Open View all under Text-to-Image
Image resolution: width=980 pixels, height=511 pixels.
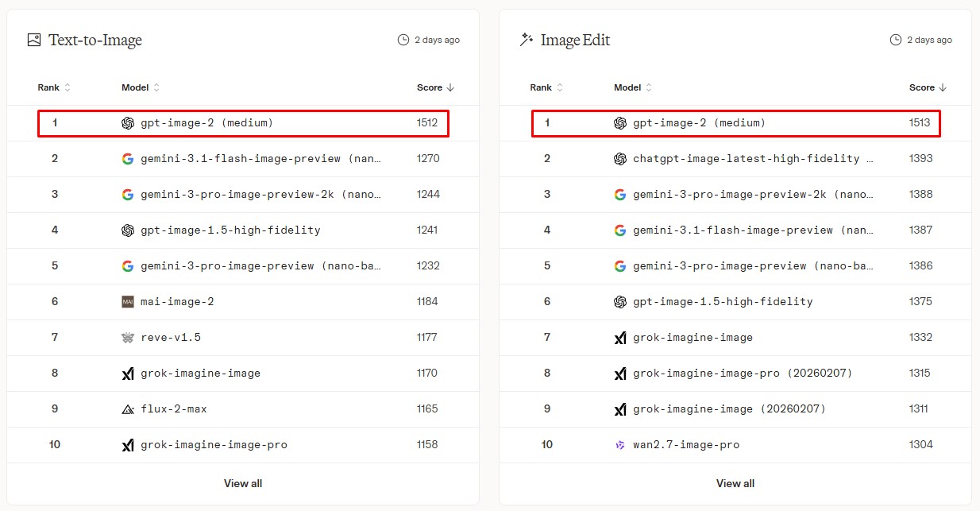pos(243,483)
